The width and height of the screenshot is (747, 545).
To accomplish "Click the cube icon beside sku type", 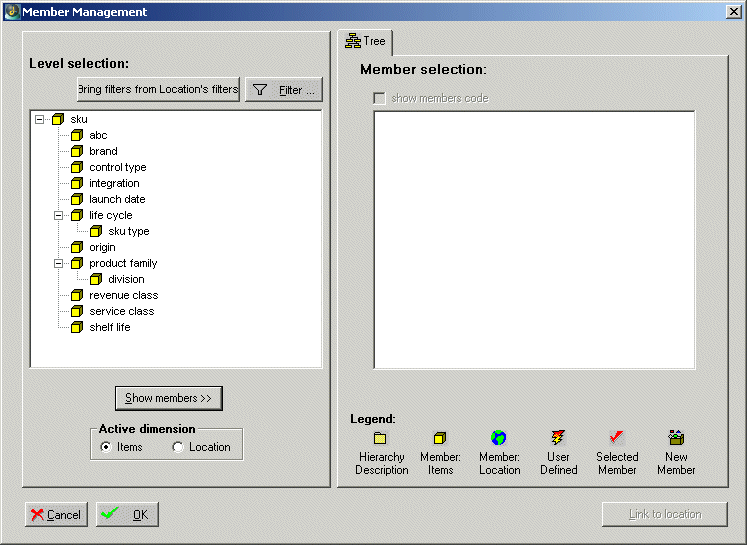I will [96, 232].
